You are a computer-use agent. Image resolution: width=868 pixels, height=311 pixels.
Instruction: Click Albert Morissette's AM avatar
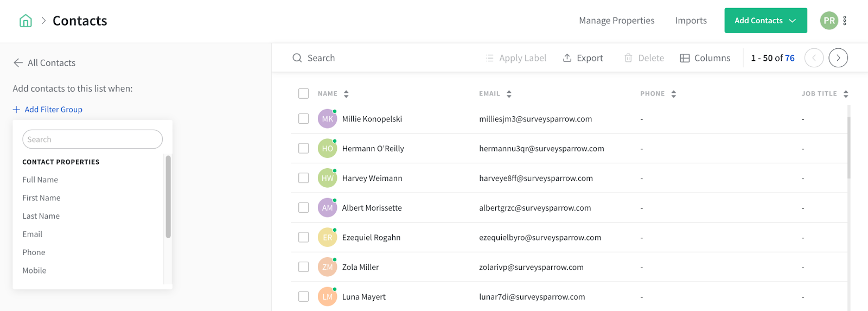coord(328,208)
